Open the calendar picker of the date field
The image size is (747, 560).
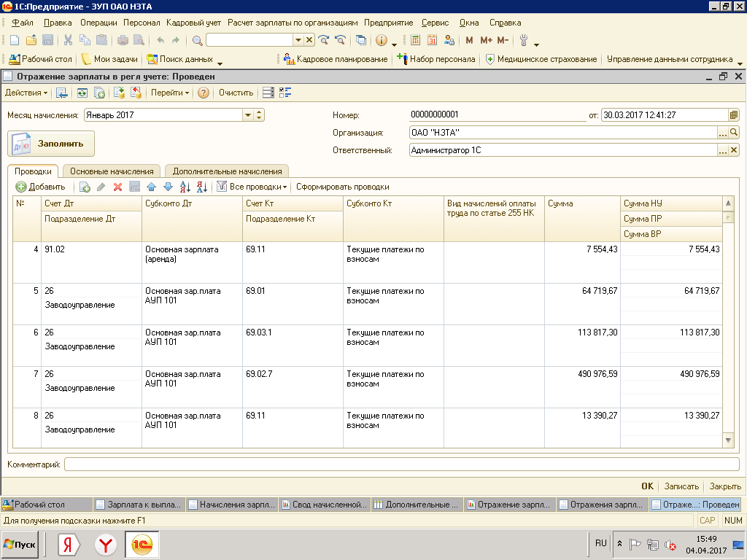[734, 114]
